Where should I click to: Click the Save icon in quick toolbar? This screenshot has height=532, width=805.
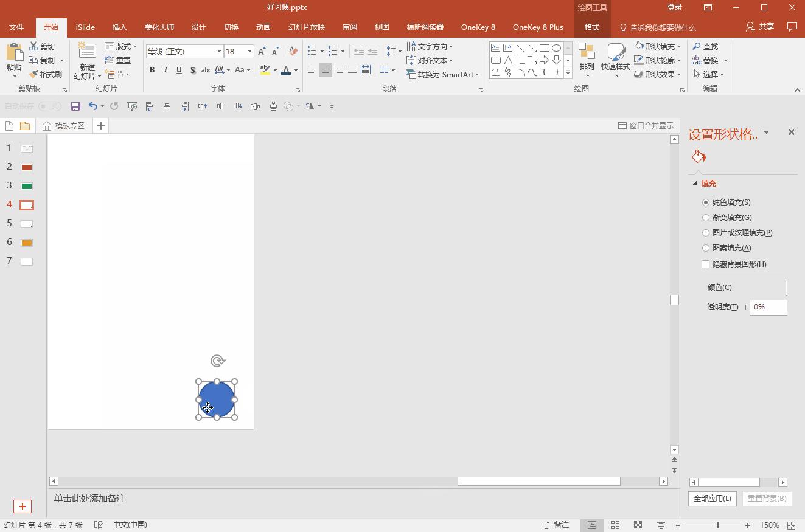point(75,106)
